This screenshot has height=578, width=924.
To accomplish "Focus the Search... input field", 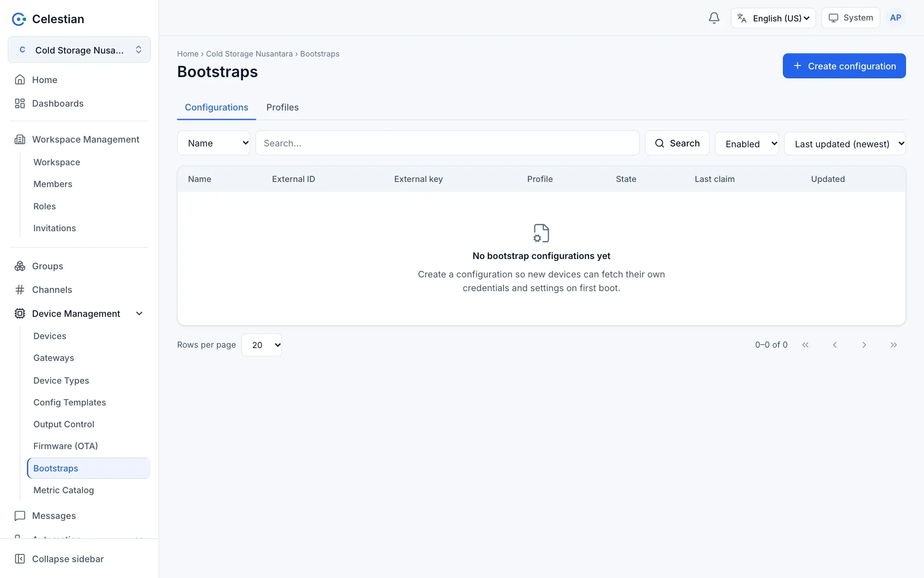I will click(x=447, y=143).
